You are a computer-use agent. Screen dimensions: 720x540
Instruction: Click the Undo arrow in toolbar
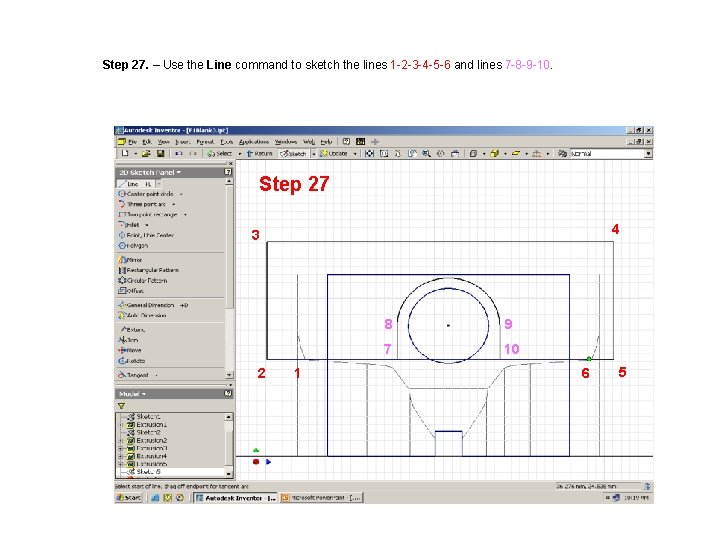point(179,153)
